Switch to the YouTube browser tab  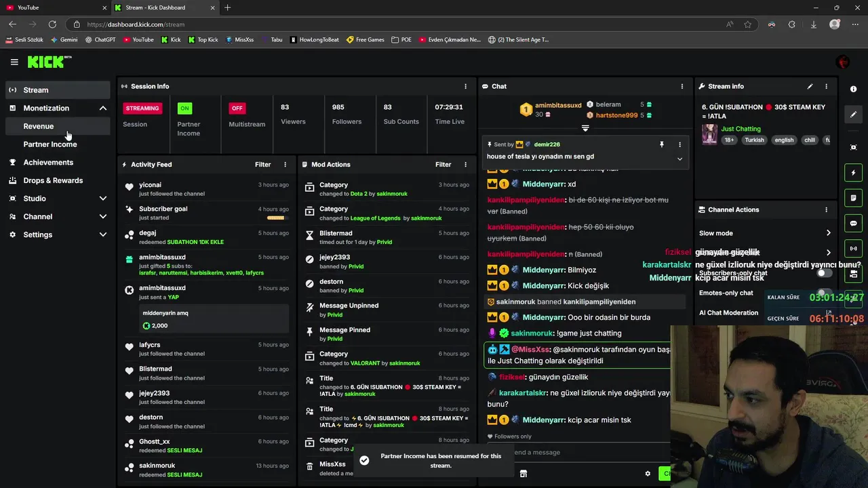pyautogui.click(x=54, y=7)
